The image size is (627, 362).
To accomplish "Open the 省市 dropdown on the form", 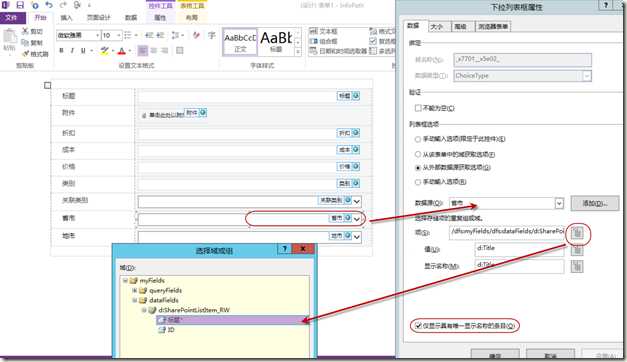I will tap(357, 219).
